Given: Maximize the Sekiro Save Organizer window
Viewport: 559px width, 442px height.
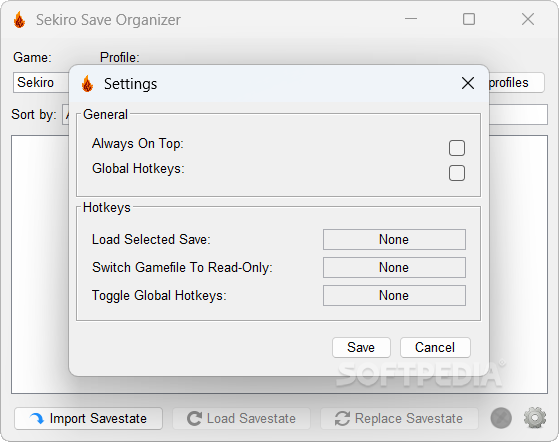Looking at the screenshot, I should [469, 19].
